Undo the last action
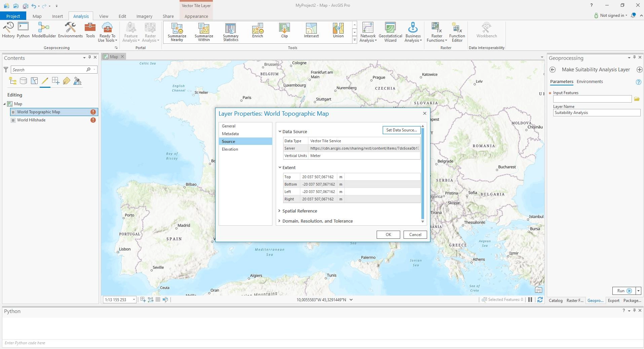This screenshot has height=349, width=644. (x=33, y=6)
